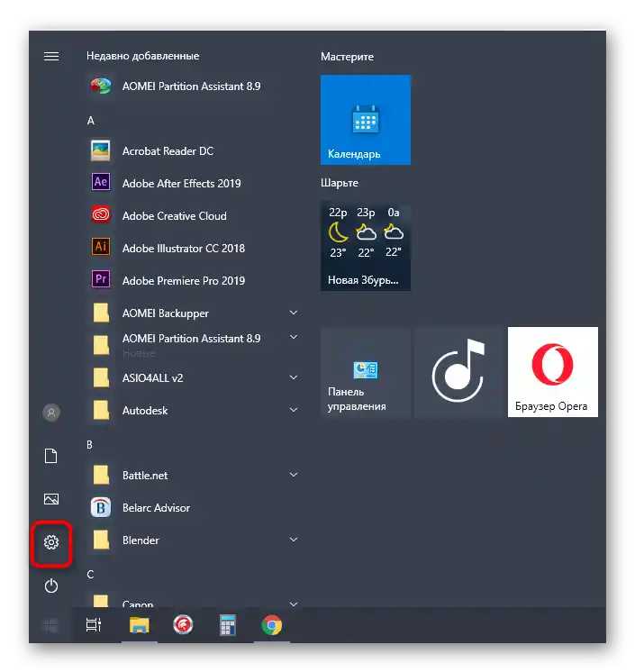Open File Explorer from the taskbar

(140, 625)
